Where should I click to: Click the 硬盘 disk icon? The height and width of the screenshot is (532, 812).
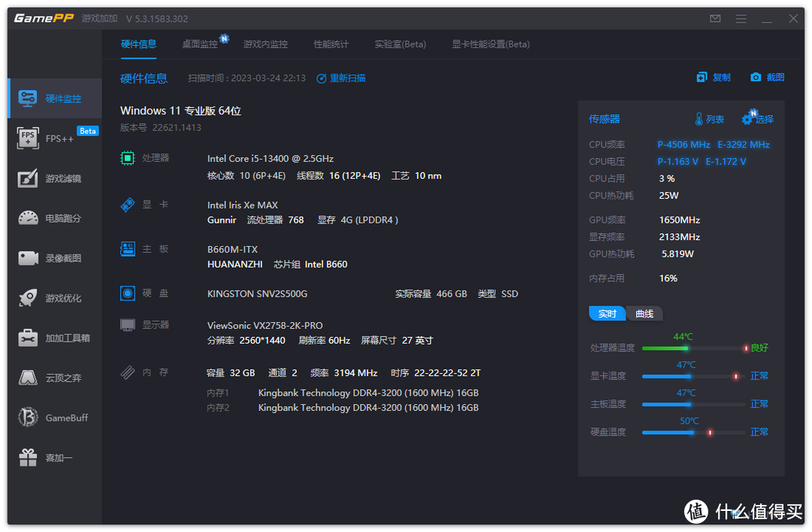[x=127, y=293]
